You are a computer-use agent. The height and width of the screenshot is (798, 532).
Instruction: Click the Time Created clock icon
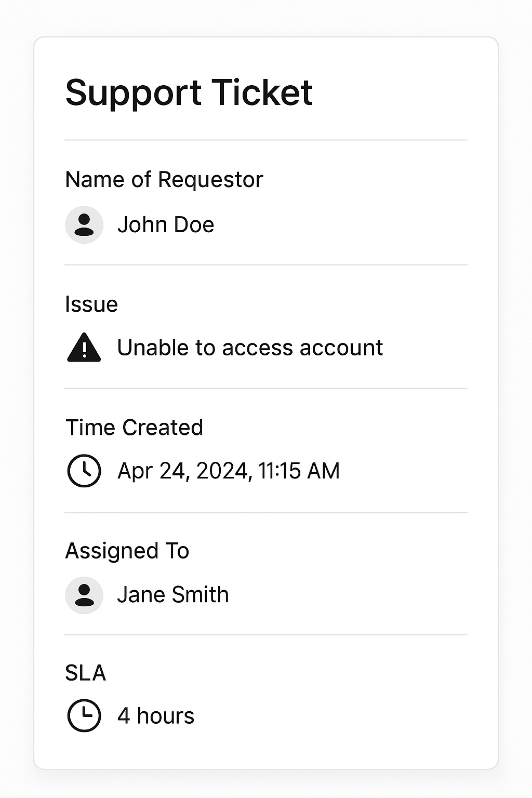[84, 471]
